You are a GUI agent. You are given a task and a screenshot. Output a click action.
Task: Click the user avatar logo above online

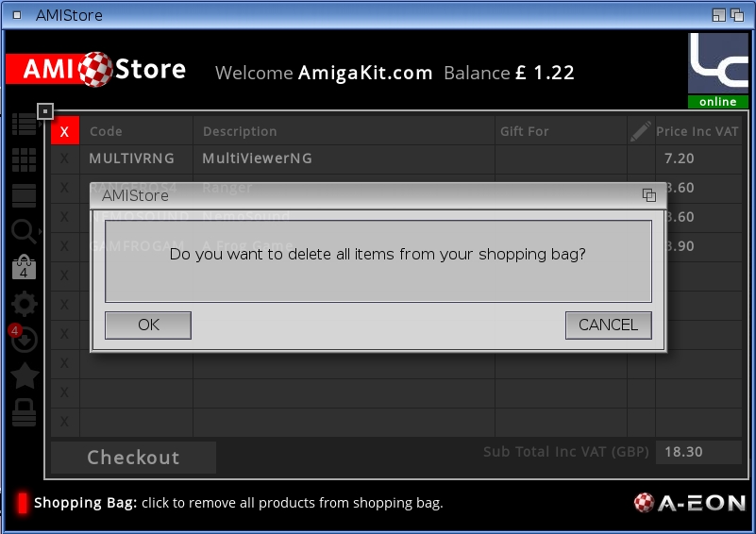718,63
